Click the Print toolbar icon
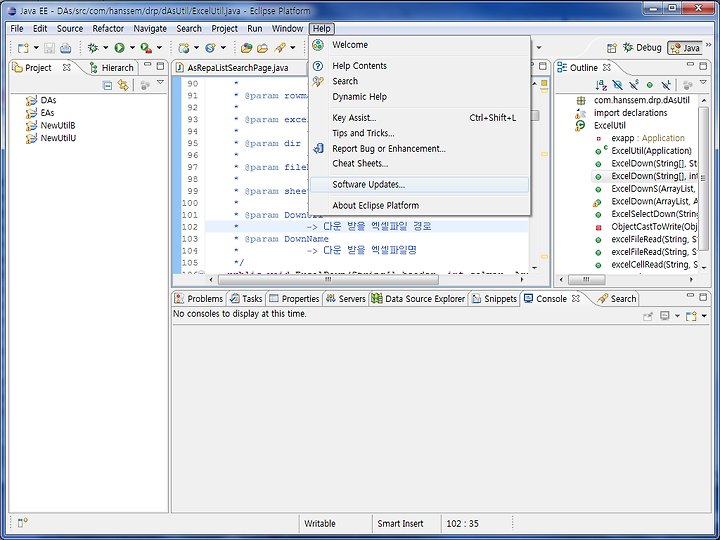This screenshot has width=720, height=540. click(66, 48)
